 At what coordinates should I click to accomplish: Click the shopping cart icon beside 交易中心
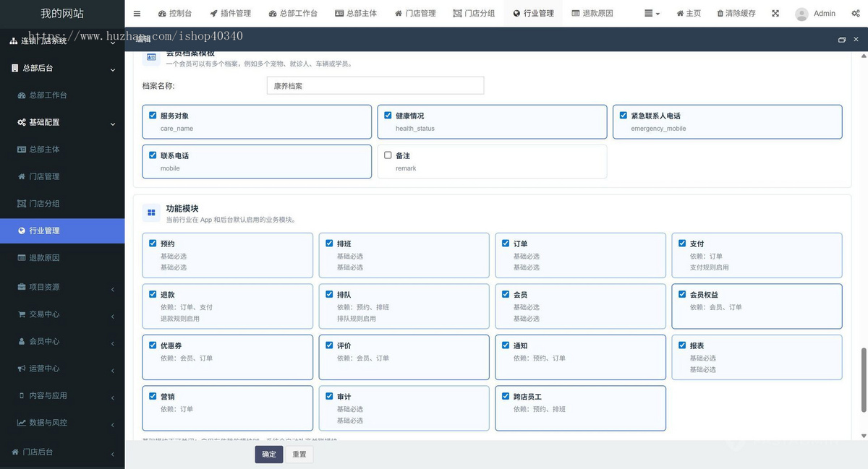(x=22, y=314)
